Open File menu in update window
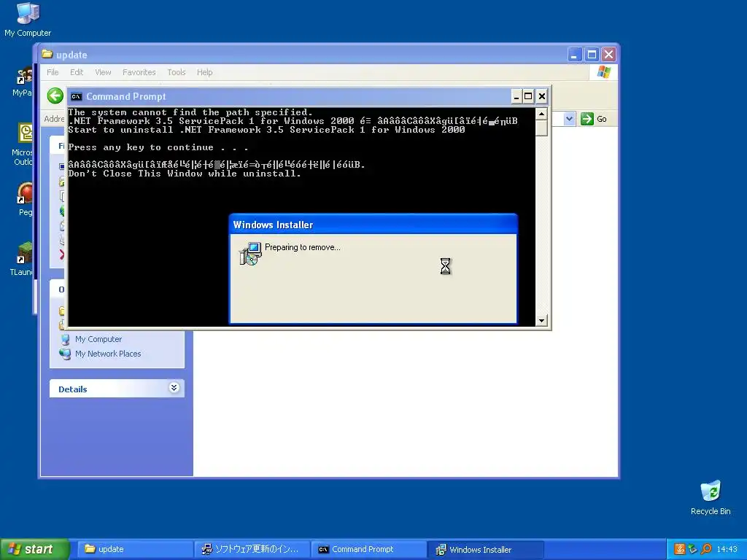Image resolution: width=747 pixels, height=560 pixels. click(x=53, y=72)
